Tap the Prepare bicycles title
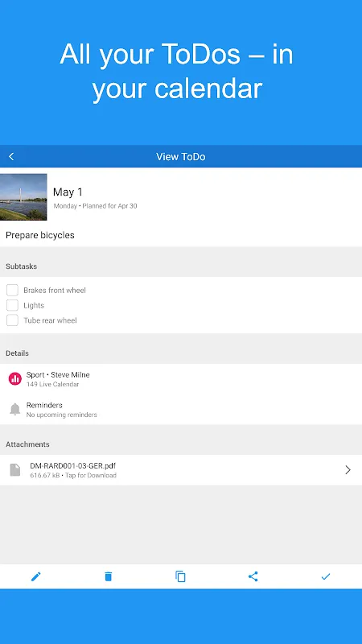 (x=39, y=235)
